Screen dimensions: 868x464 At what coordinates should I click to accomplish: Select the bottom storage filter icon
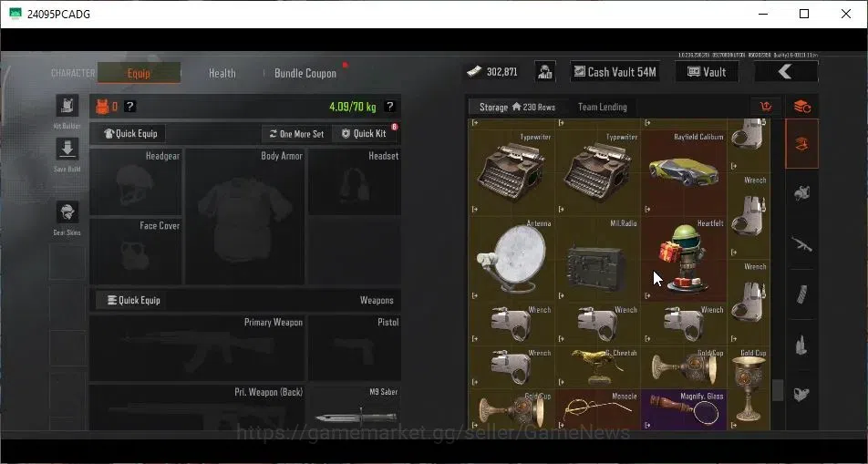801,394
